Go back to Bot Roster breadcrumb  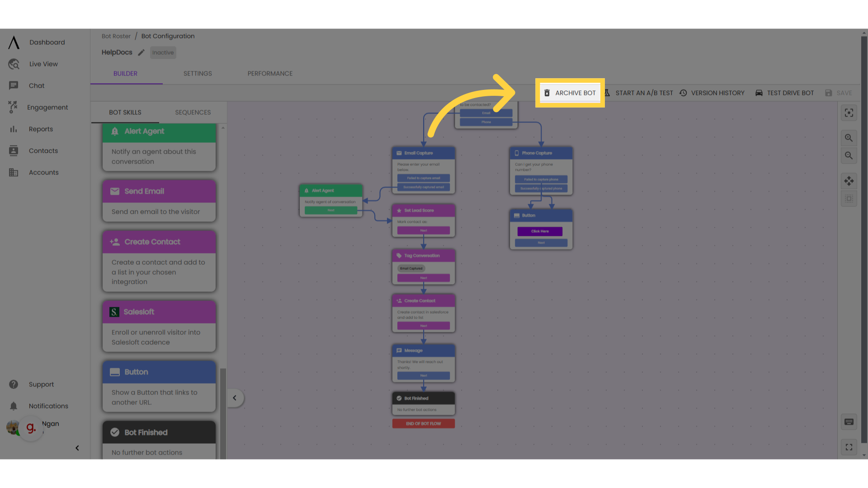pyautogui.click(x=116, y=36)
